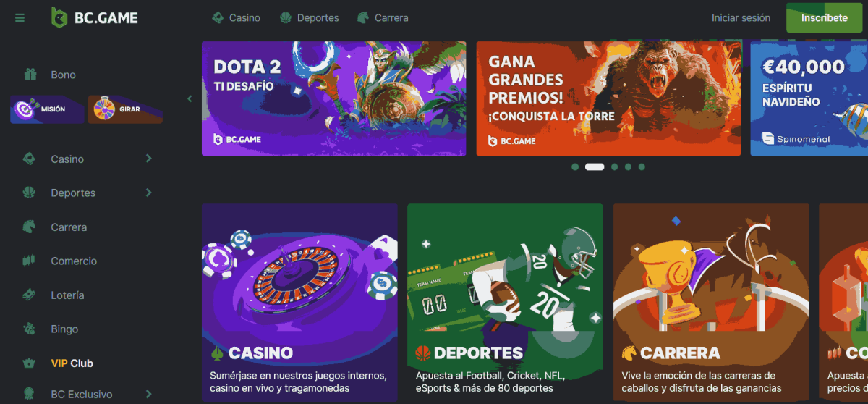
Task: Expand the BC Exclusivo submenu chevron
Action: click(x=149, y=394)
